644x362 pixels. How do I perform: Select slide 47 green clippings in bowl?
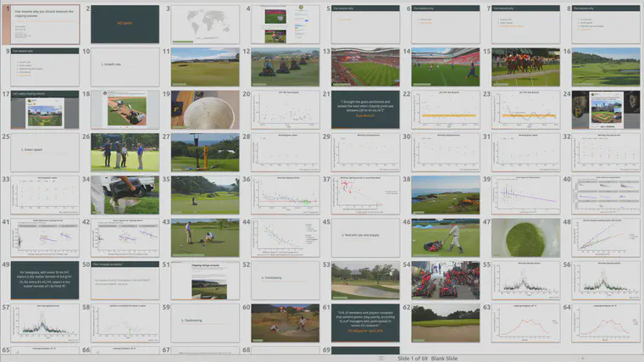[525, 238]
